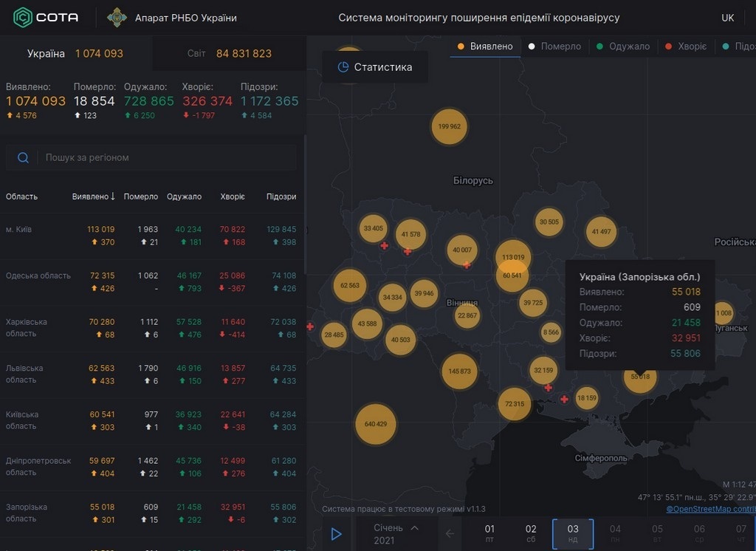This screenshot has width=756, height=551.
Task: Select the Світ totals tab
Action: pyautogui.click(x=230, y=54)
